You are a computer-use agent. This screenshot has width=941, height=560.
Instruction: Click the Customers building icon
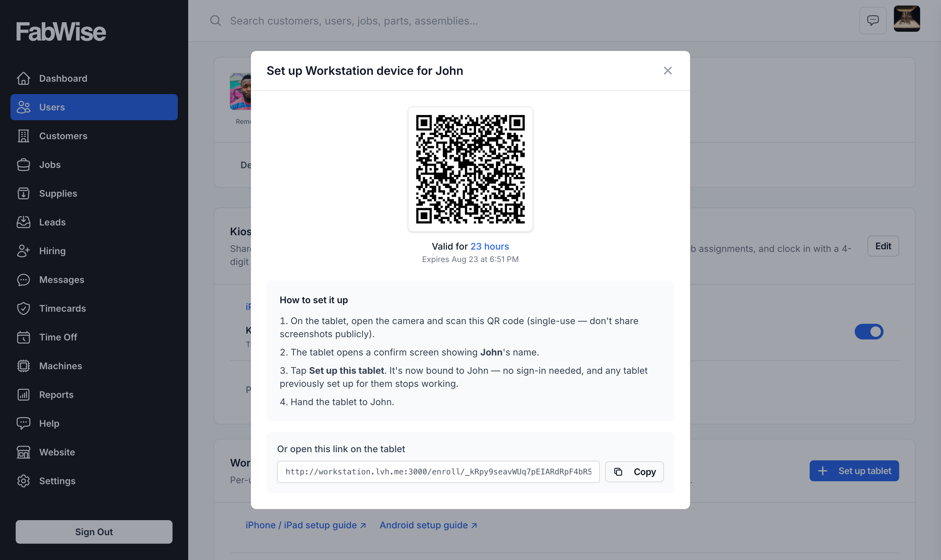[24, 136]
